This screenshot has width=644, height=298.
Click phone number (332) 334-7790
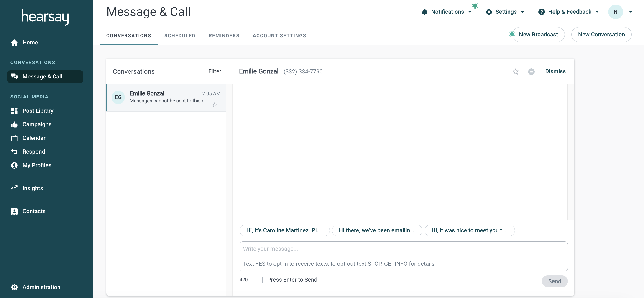pyautogui.click(x=303, y=72)
